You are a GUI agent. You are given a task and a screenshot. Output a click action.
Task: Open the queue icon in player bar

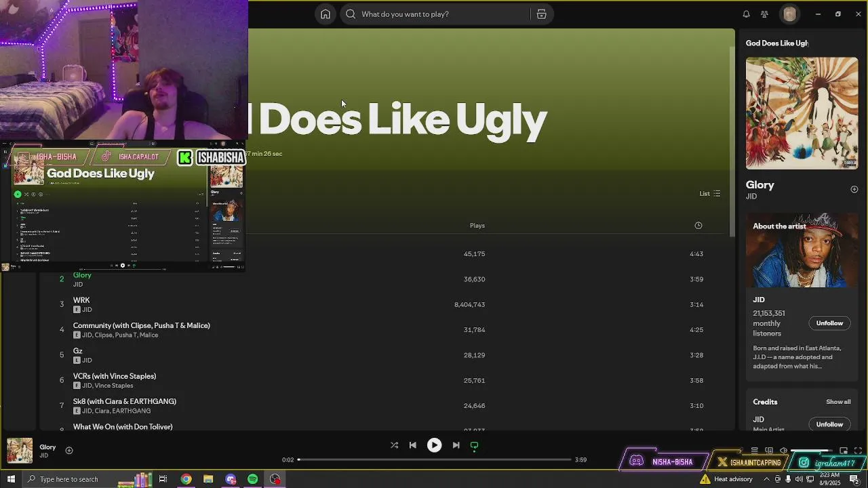click(x=754, y=451)
